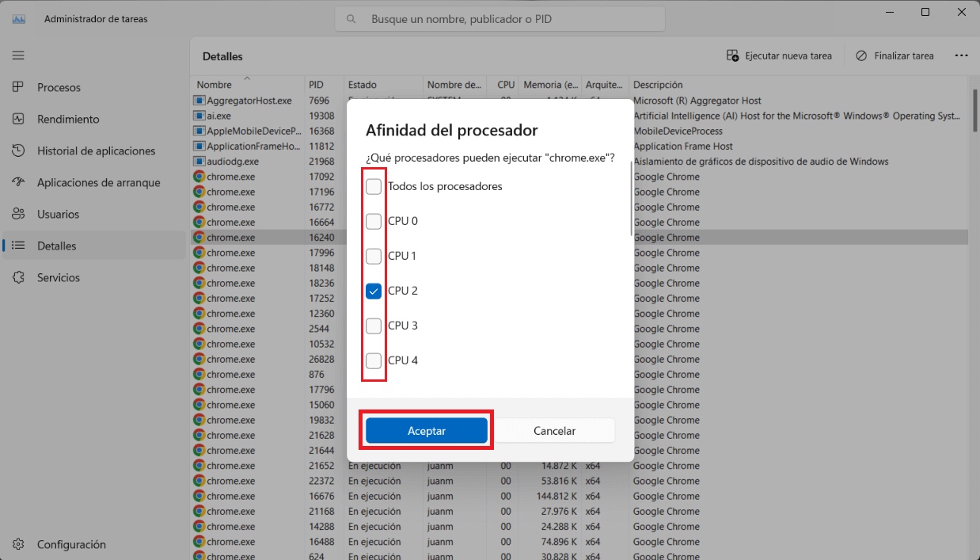980x560 pixels.
Task: Click Aceptar to confirm processor affinity
Action: pos(426,430)
